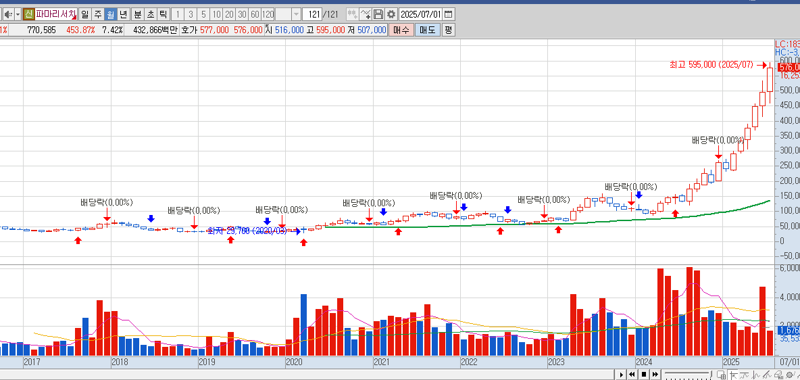Image resolution: width=800 pixels, height=380 pixels.
Task: Click the fast-forward button in replay controls
Action: tap(655, 375)
